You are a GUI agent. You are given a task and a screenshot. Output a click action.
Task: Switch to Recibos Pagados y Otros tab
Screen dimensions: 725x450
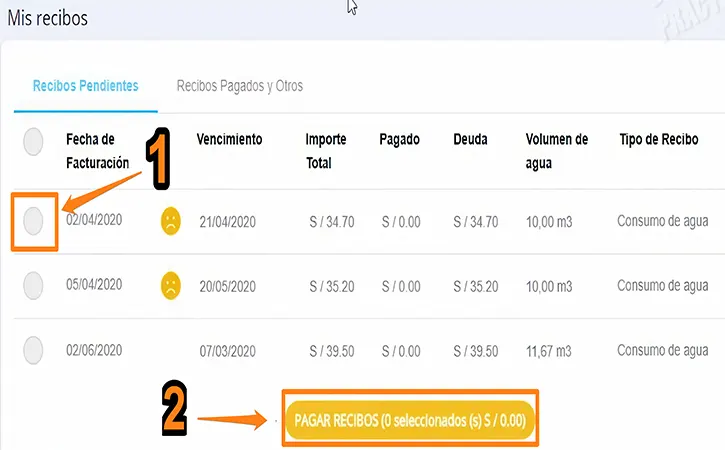(240, 86)
